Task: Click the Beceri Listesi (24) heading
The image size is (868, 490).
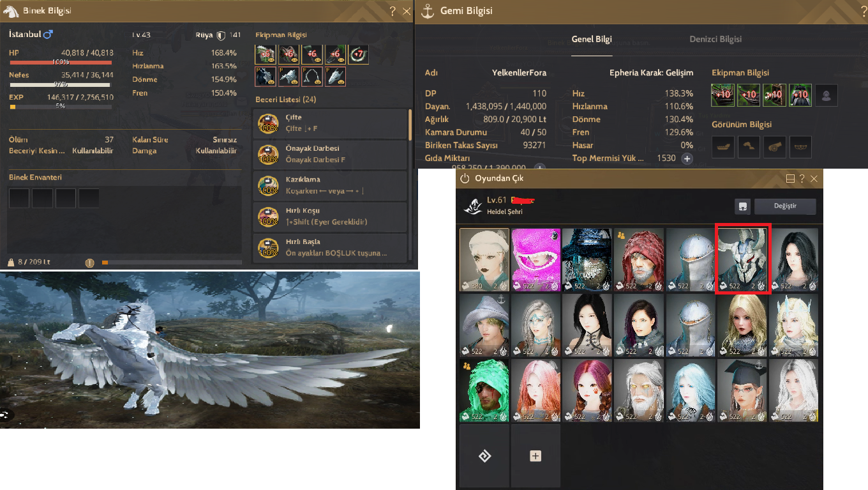Action: tap(285, 100)
